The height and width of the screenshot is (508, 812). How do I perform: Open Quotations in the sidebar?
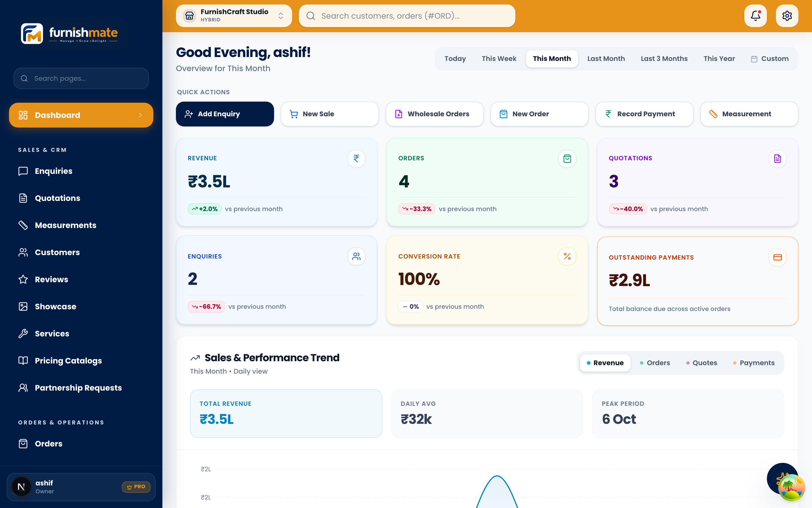click(81, 198)
